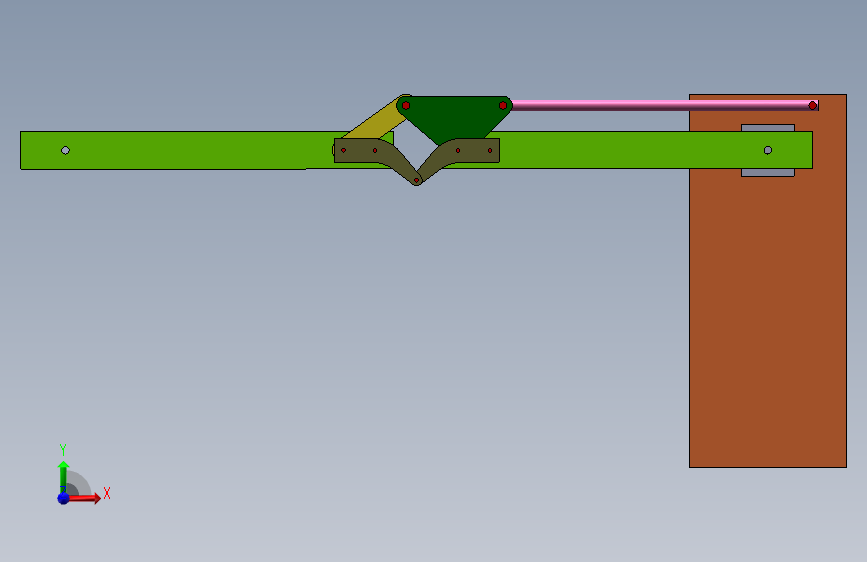Click the green Y axis arrow of the triad
The width and height of the screenshot is (867, 562).
pos(63,477)
